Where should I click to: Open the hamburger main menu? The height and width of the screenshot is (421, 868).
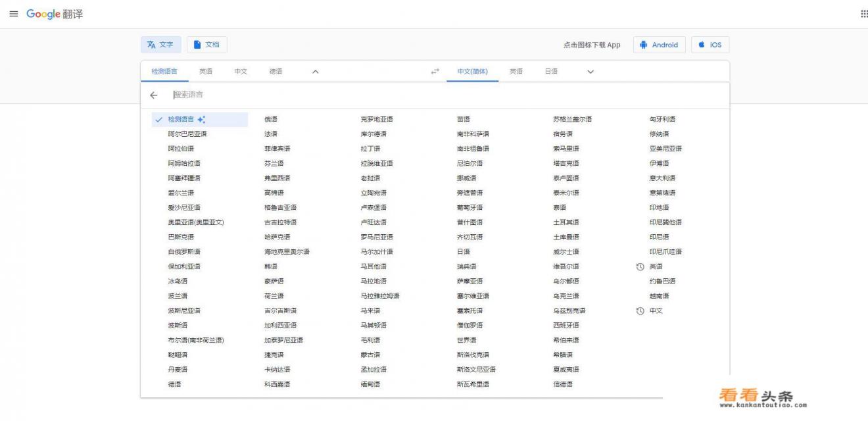13,14
